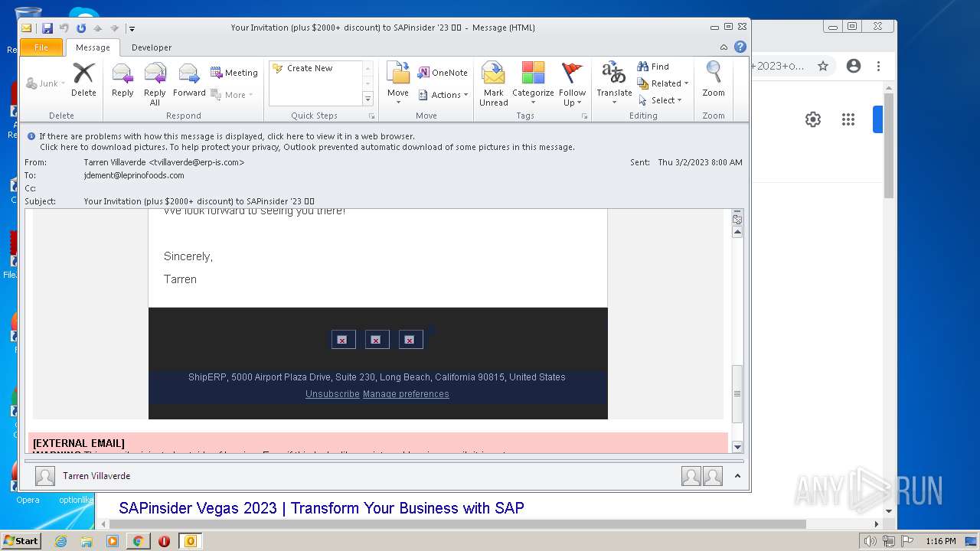Switch to the Developer ribbon tab
The image size is (980, 551).
(152, 47)
